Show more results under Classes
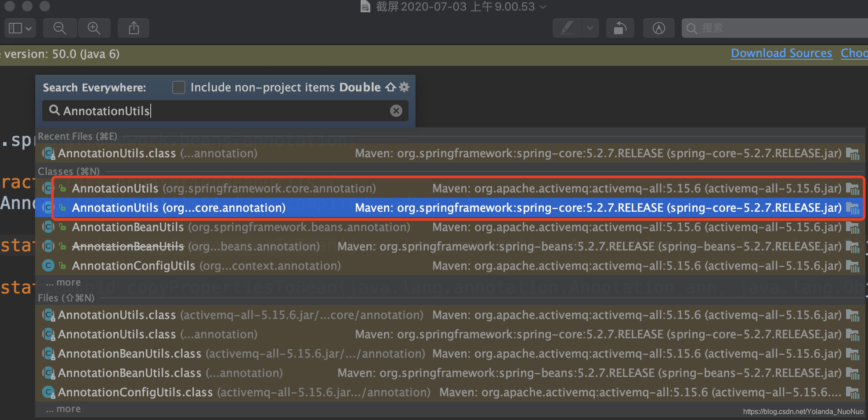The height and width of the screenshot is (420, 868). 64,282
